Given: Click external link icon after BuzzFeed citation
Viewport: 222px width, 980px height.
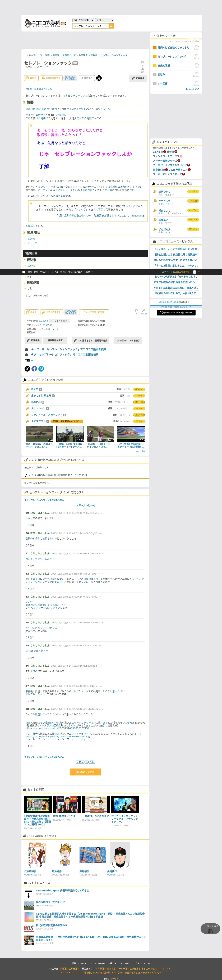Looking at the screenshot, I should (144, 216).
